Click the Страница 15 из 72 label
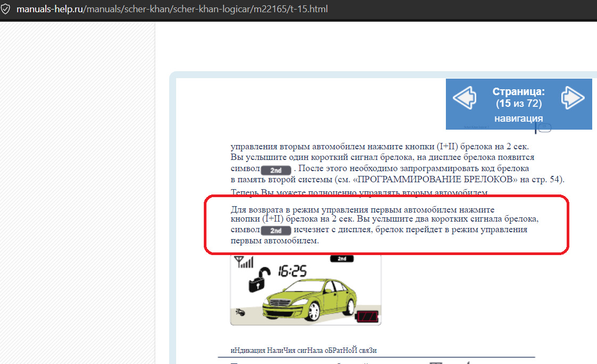 (518, 97)
